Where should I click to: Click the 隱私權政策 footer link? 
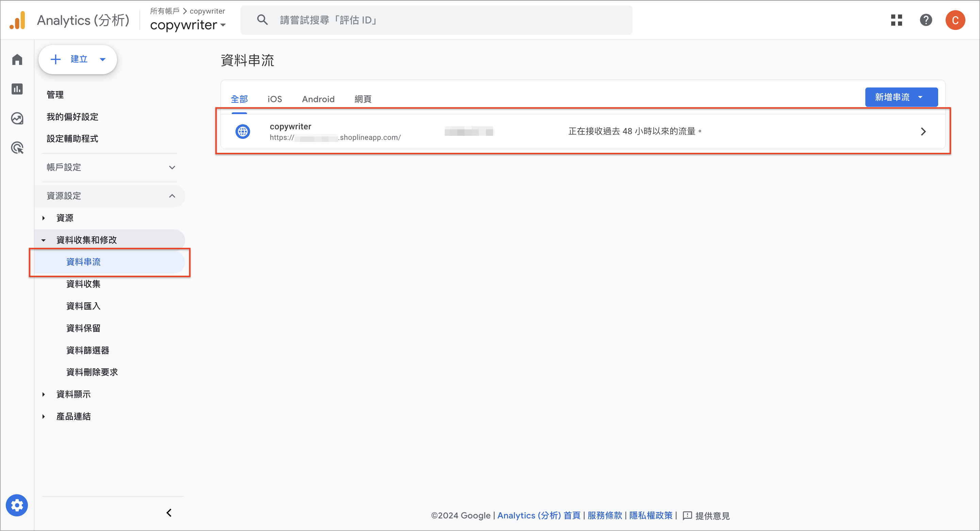coord(651,515)
